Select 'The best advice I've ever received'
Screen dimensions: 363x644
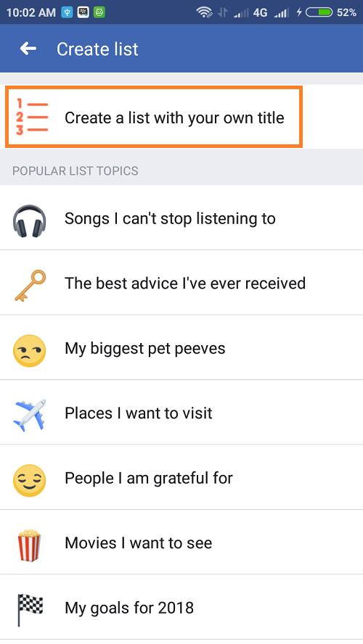pyautogui.click(x=181, y=282)
